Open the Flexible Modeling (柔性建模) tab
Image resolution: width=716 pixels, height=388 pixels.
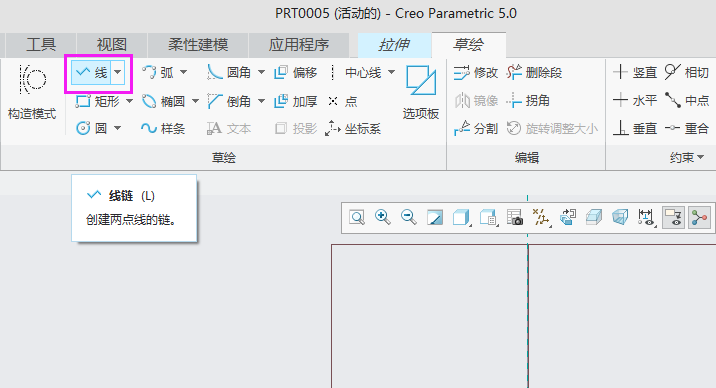pyautogui.click(x=198, y=45)
